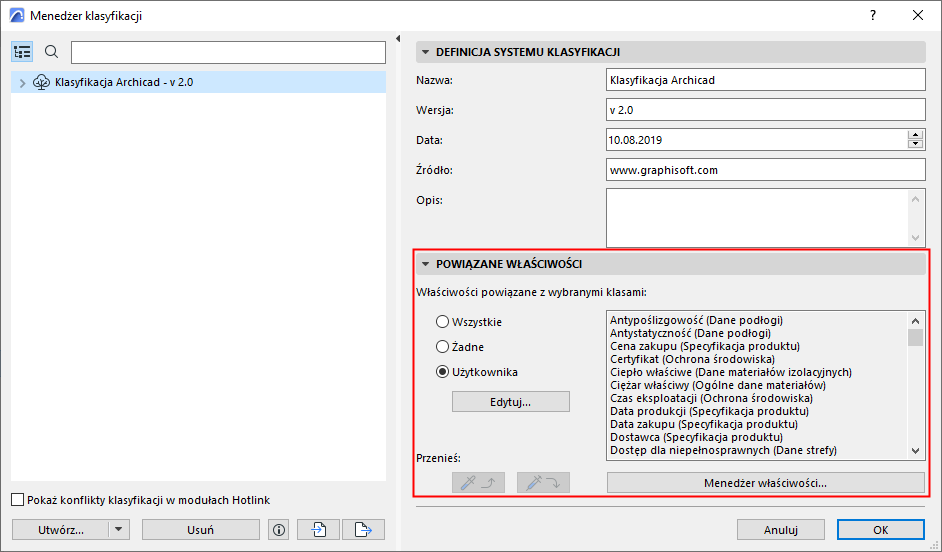Select Data zakupu (Specyfikacja produktu) item
This screenshot has height=552, width=942.
[704, 424]
